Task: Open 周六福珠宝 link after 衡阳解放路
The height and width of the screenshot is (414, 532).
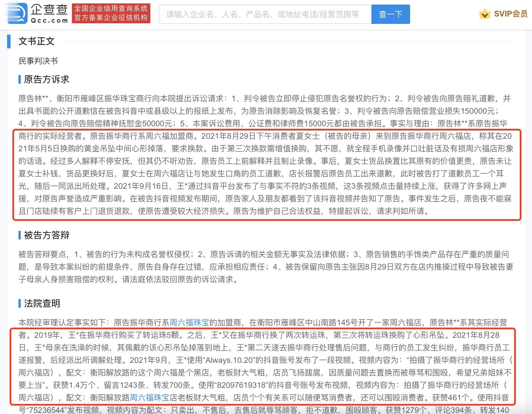Action: [x=149, y=398]
